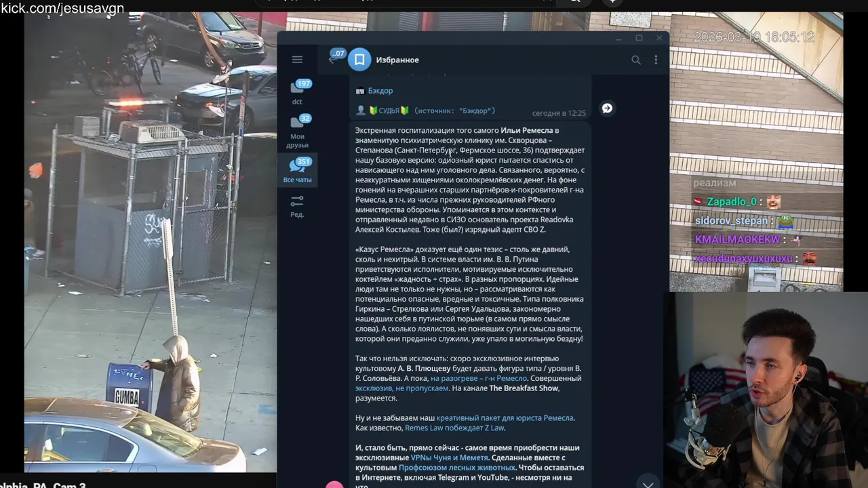Open the three-dot chat options menu

[x=656, y=60]
